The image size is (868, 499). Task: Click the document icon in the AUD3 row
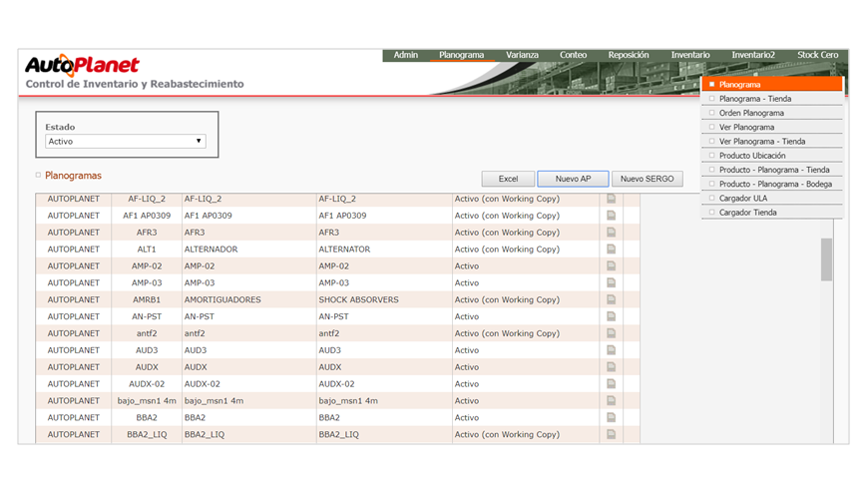(x=611, y=350)
